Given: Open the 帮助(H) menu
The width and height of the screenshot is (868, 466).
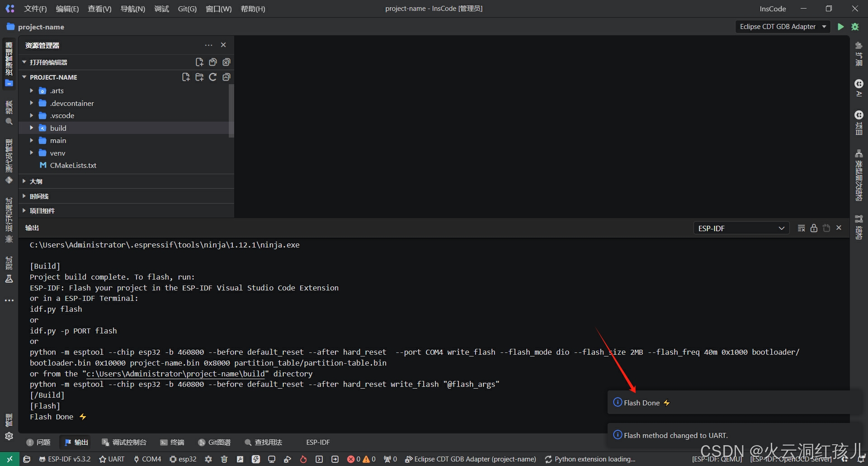Looking at the screenshot, I should click(x=253, y=9).
